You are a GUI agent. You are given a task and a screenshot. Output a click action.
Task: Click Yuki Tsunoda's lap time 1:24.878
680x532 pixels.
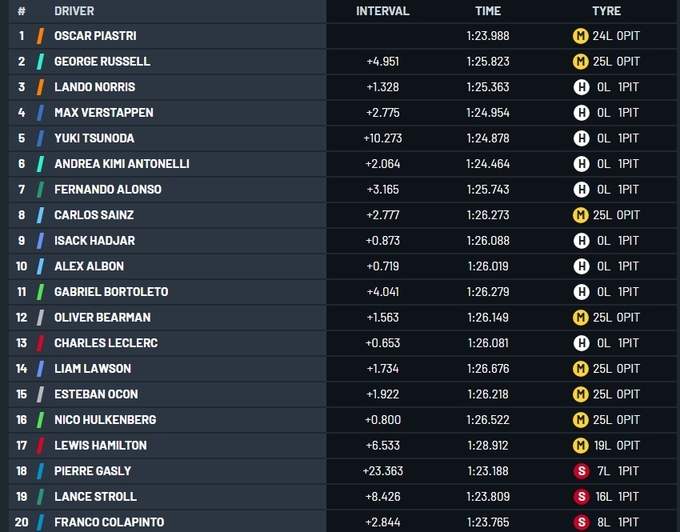(x=487, y=138)
